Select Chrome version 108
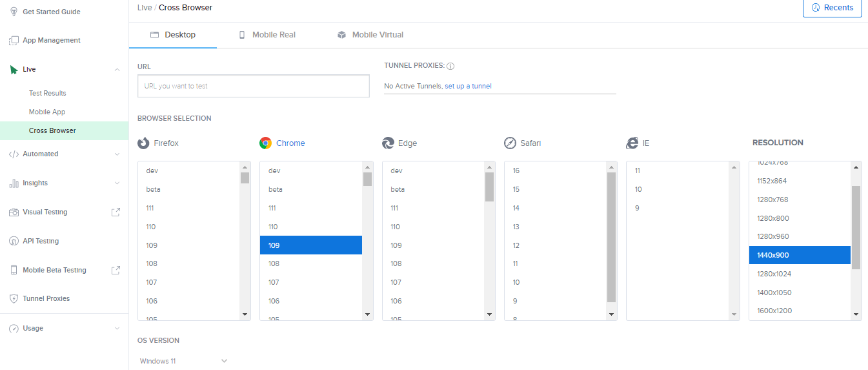The height and width of the screenshot is (370, 868). click(274, 263)
